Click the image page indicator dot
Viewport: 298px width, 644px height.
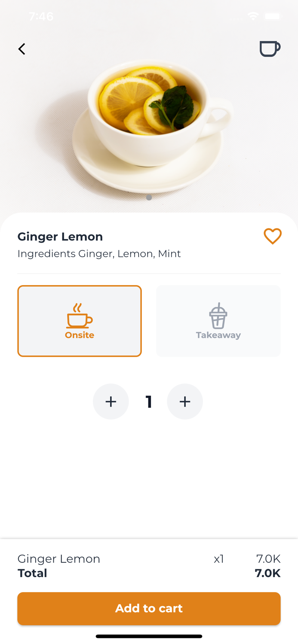149,197
